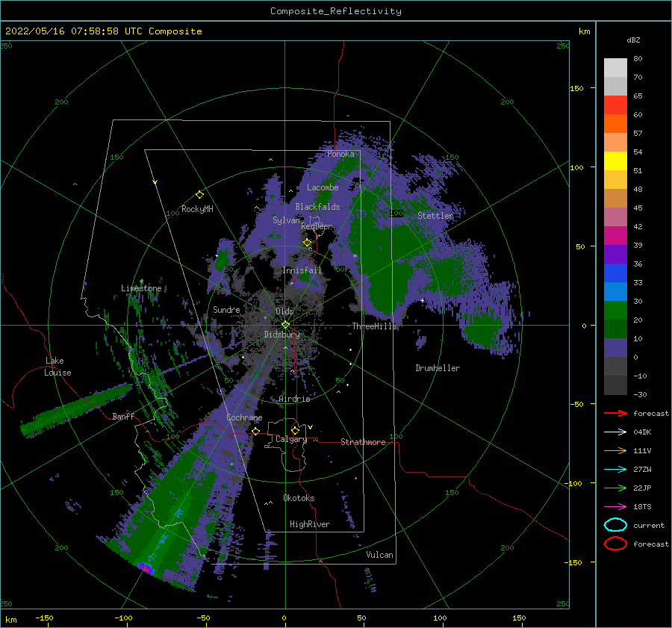Screen dimensions: 672x628
Task: Click the Limestone label
Action: [x=141, y=288]
